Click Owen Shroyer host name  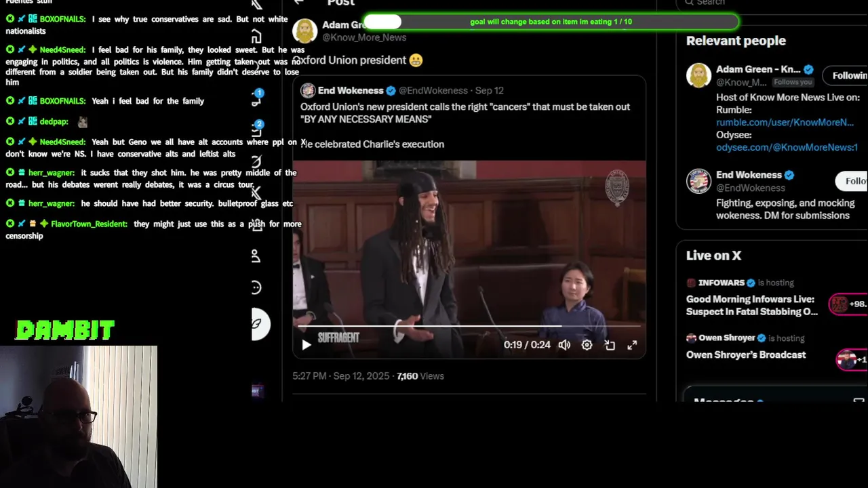pyautogui.click(x=726, y=338)
